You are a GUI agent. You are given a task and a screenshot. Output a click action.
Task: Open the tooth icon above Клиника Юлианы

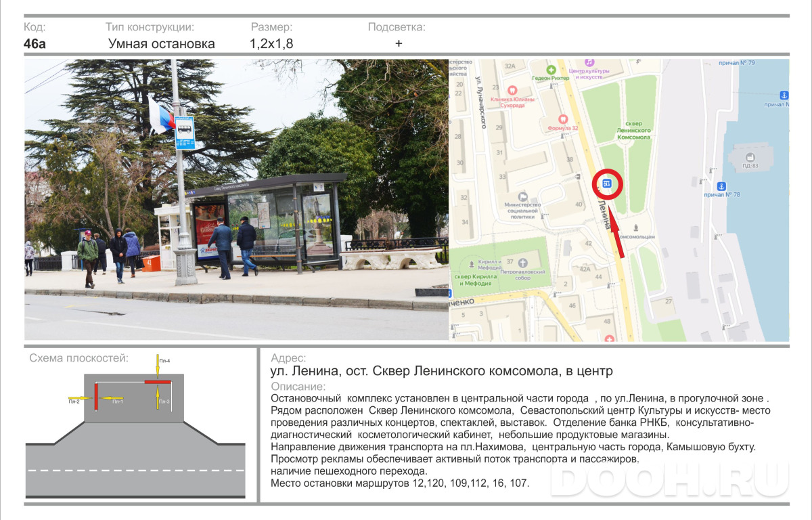click(512, 90)
